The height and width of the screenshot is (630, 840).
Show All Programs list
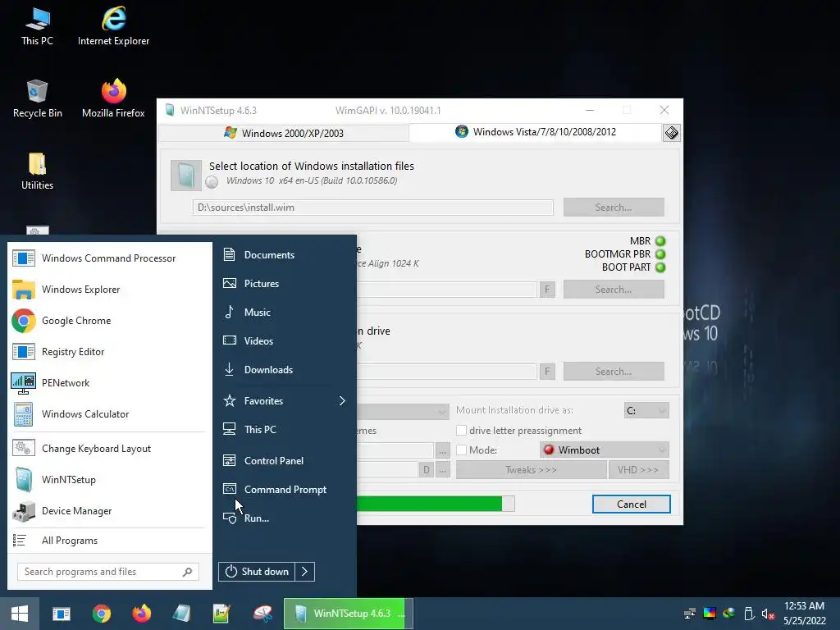107,541
